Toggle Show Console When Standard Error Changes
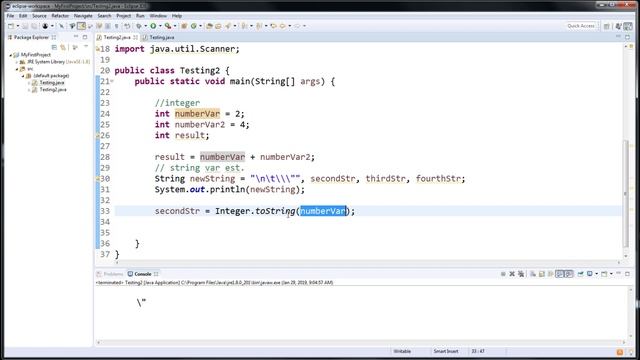Viewport: 640px width, 360px height. [569, 274]
